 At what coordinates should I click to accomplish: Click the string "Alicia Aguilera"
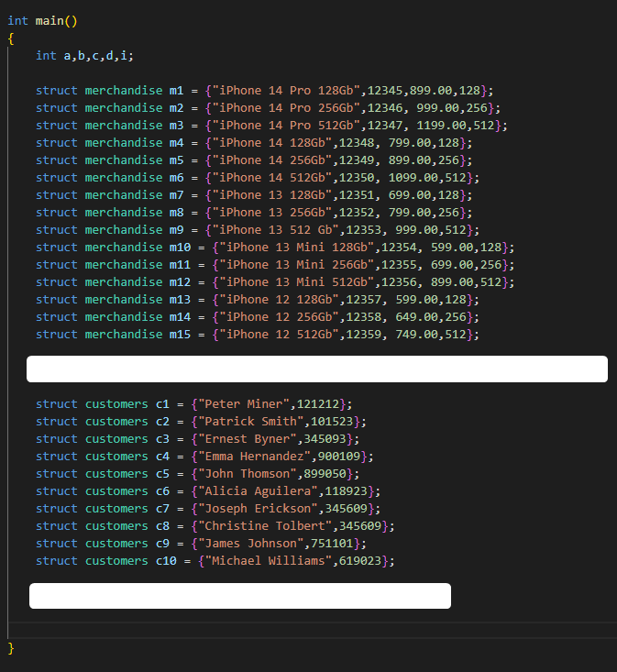coord(258,491)
